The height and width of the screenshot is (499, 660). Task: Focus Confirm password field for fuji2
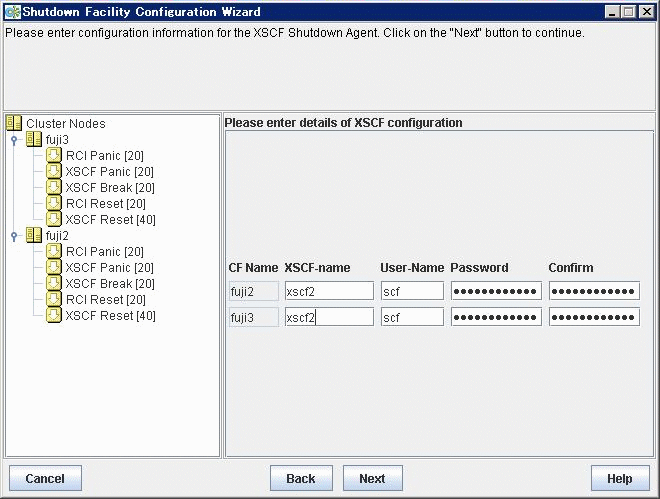pyautogui.click(x=594, y=291)
